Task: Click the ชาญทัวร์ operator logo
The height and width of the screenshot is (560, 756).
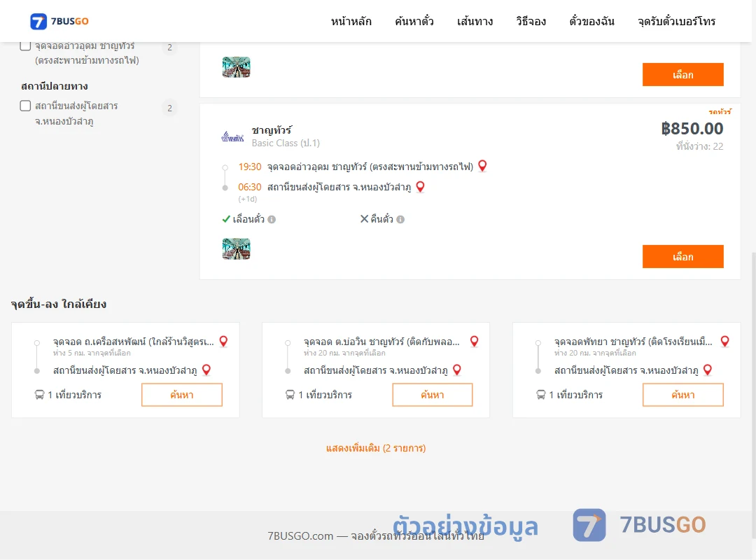Action: click(x=232, y=137)
